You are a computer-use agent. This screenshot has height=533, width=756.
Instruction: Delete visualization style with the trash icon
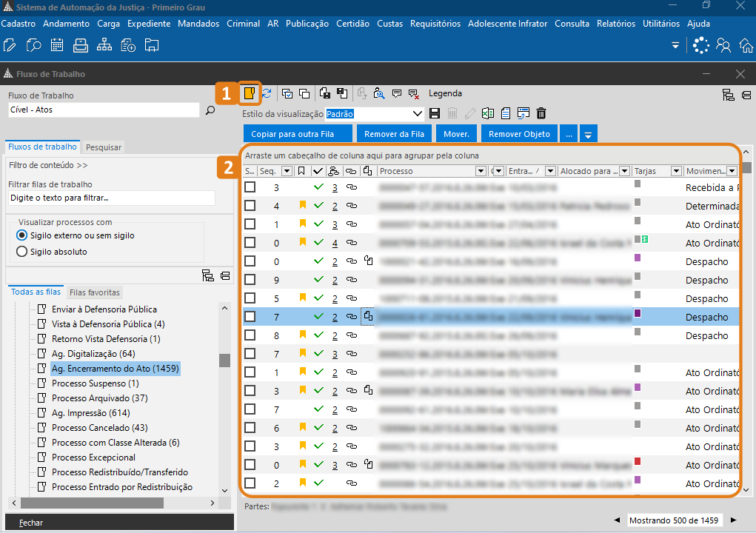click(541, 114)
